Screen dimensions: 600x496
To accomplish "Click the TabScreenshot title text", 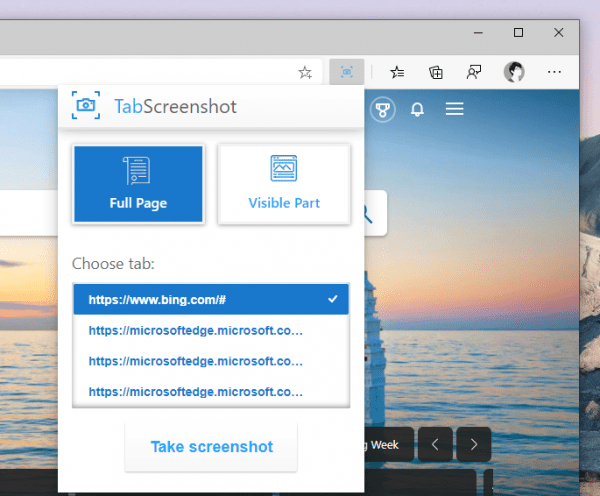I will click(x=175, y=106).
